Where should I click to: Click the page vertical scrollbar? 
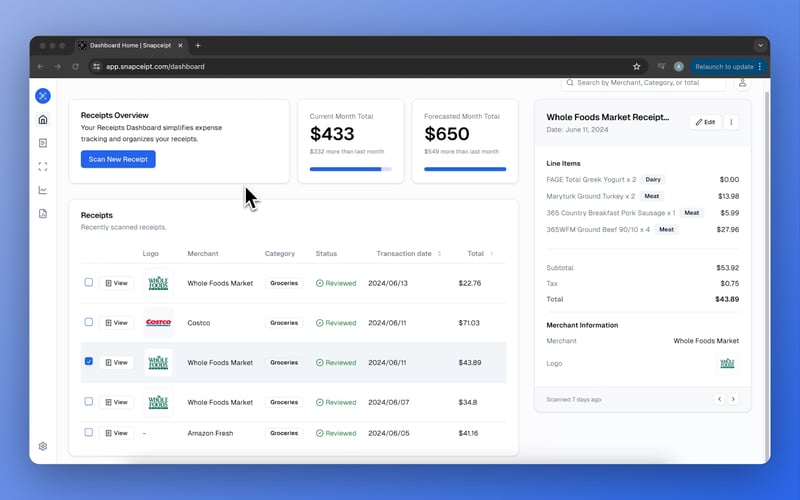pos(767,276)
